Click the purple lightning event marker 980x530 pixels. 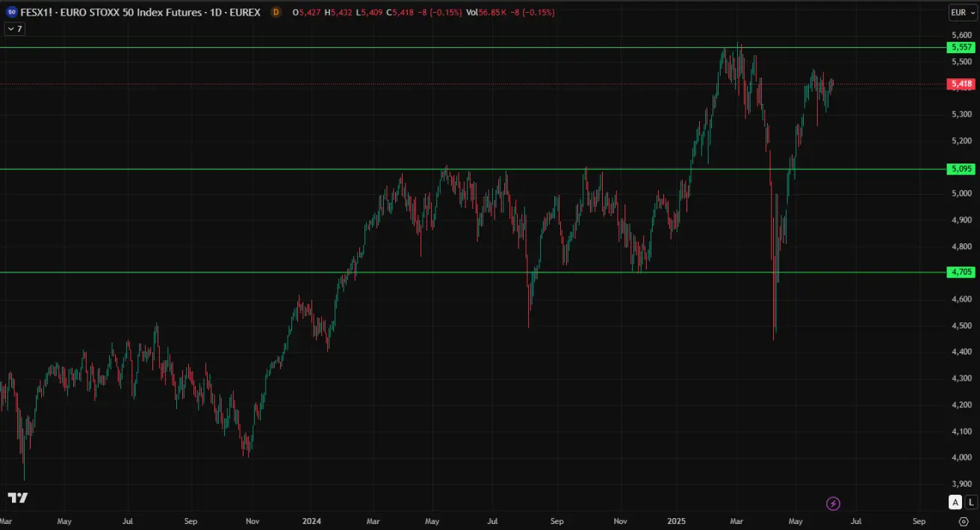click(834, 503)
